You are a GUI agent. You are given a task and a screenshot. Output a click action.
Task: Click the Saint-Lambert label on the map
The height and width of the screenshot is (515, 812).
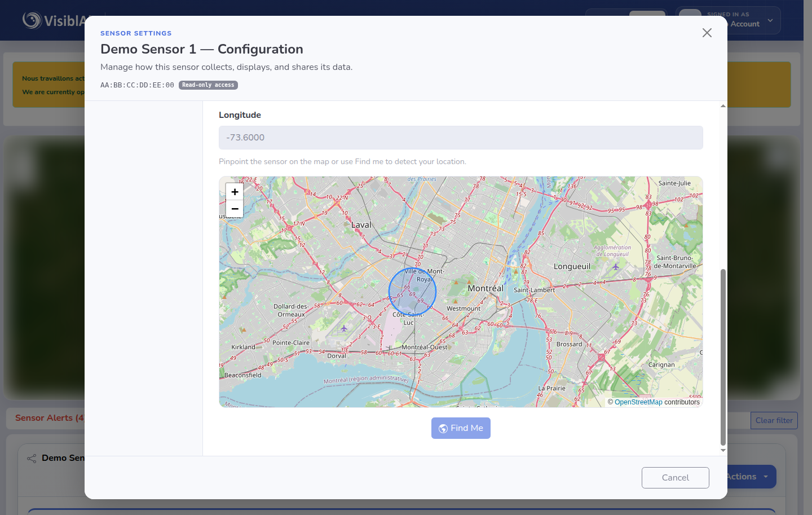(x=534, y=290)
